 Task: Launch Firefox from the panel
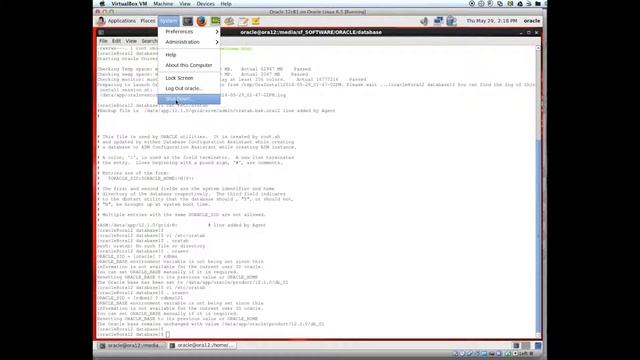click(201, 21)
